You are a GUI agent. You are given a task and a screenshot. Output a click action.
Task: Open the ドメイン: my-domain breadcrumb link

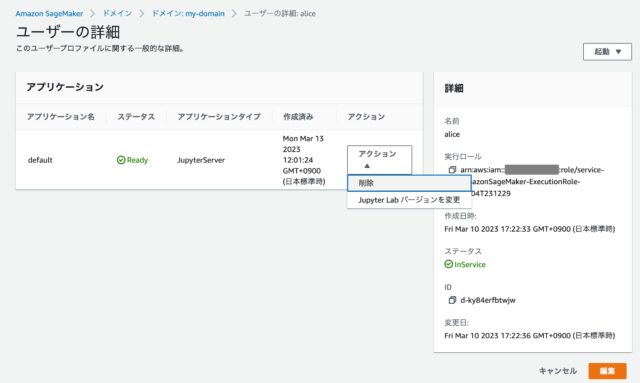tap(188, 13)
